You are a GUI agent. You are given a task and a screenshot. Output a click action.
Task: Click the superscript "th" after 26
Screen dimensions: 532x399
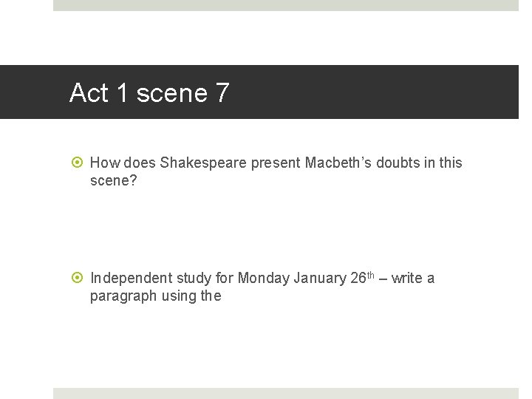(373, 275)
